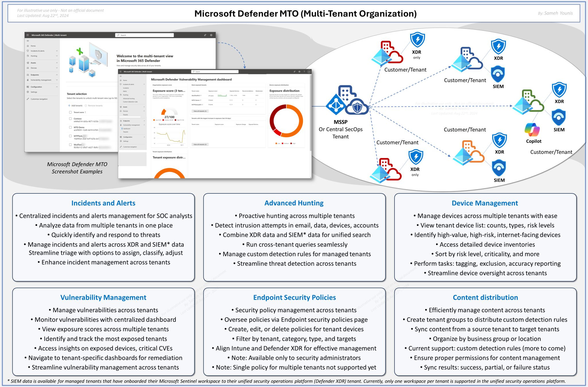This screenshot has width=588, height=387.
Task: Click the green-cloud Customer/Tenant icon
Action: pyautogui.click(x=528, y=102)
